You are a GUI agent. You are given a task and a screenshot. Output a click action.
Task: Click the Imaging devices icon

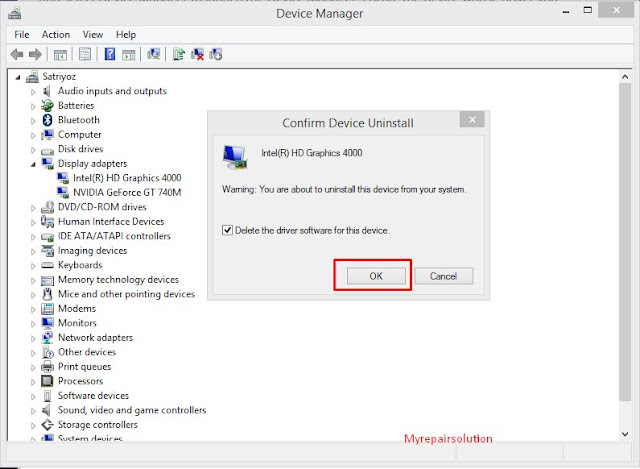point(47,251)
